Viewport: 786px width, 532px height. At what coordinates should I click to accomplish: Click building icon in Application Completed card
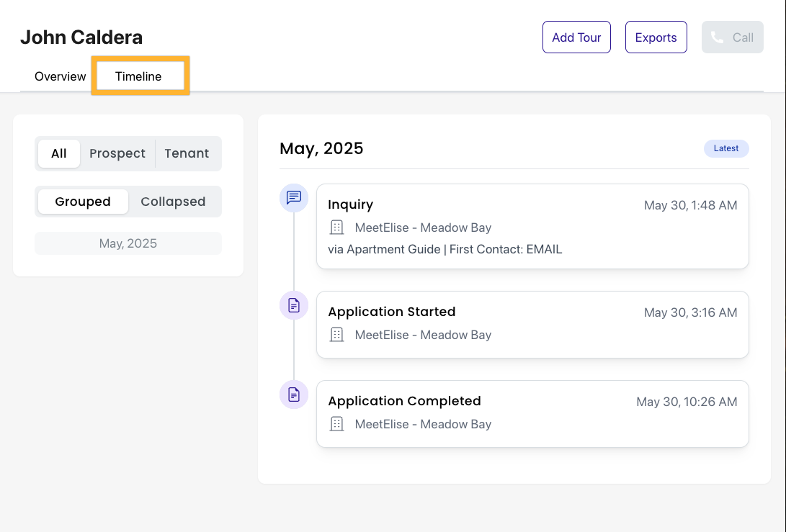tap(337, 424)
